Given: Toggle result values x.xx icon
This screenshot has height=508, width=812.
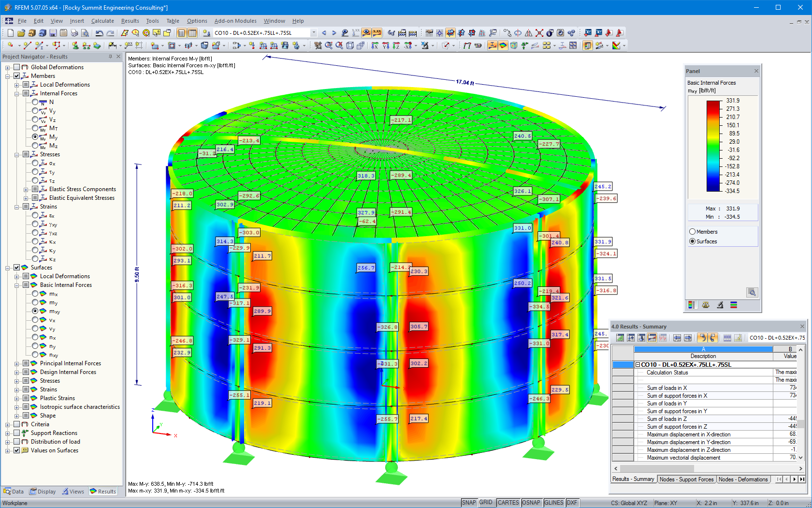Looking at the screenshot, I should pos(377,33).
